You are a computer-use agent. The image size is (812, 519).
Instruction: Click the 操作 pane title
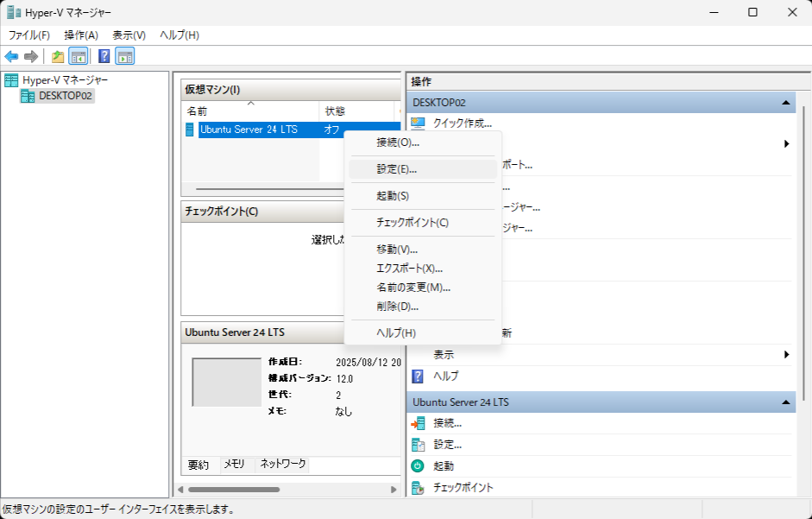421,82
